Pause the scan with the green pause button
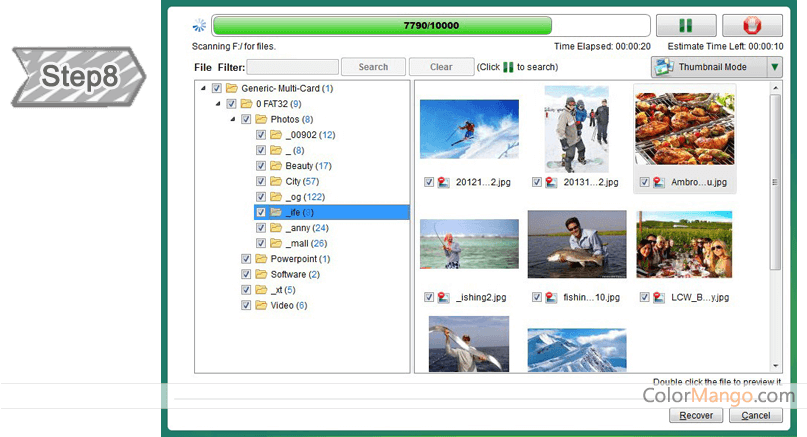The height and width of the screenshot is (437, 807). [x=686, y=26]
